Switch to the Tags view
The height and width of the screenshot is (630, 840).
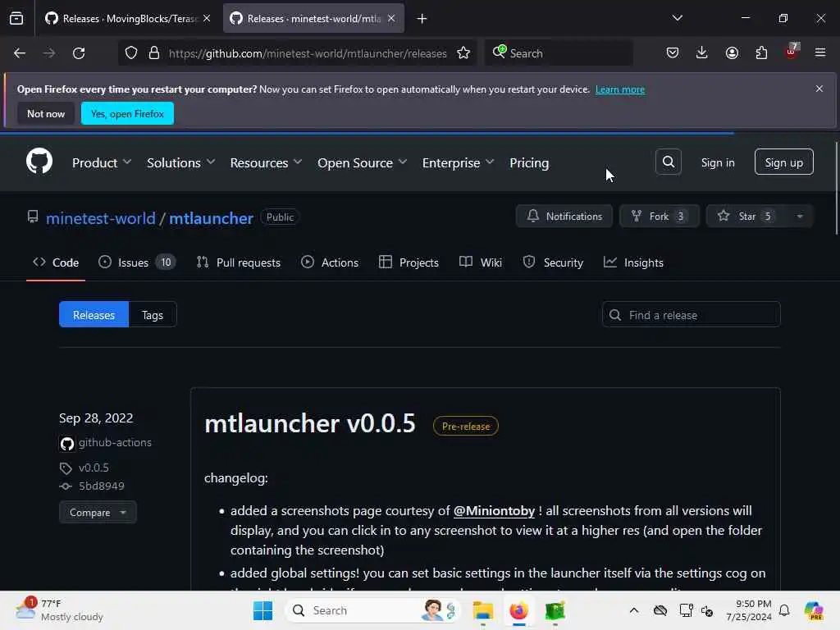152,315
